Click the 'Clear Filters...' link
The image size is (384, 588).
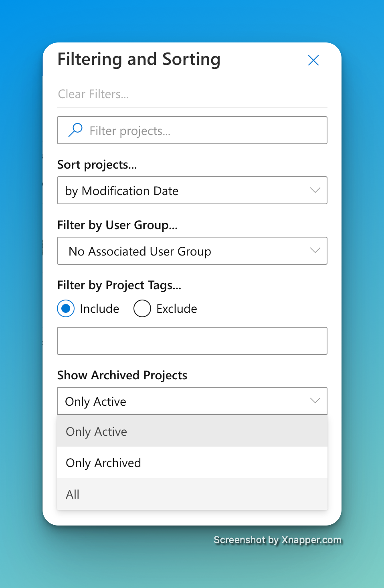pos(93,94)
